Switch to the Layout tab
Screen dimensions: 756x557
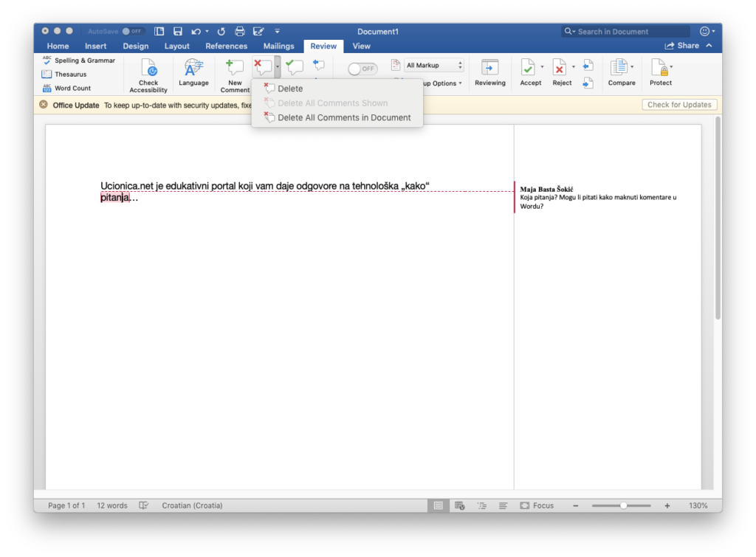176,46
